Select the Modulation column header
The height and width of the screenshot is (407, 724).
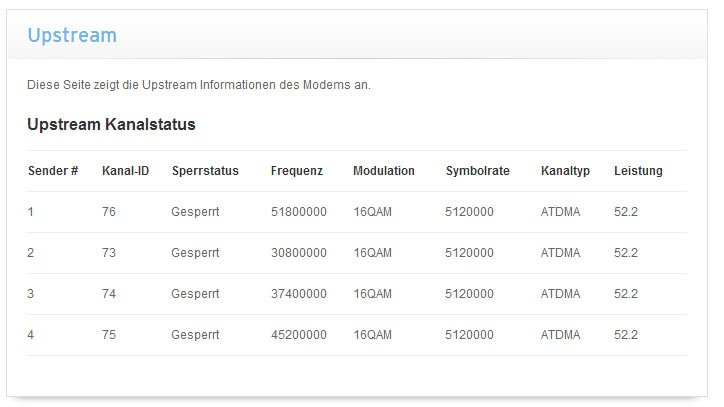[384, 171]
